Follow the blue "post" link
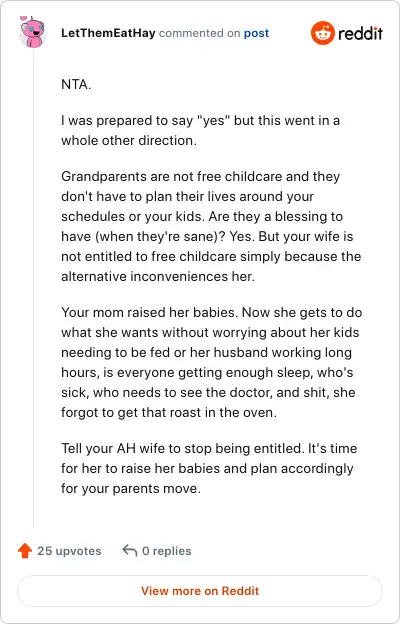400x624 pixels. click(x=256, y=33)
